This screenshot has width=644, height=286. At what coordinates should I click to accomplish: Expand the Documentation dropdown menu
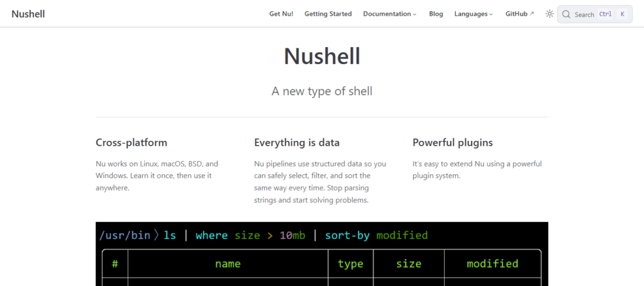(390, 14)
